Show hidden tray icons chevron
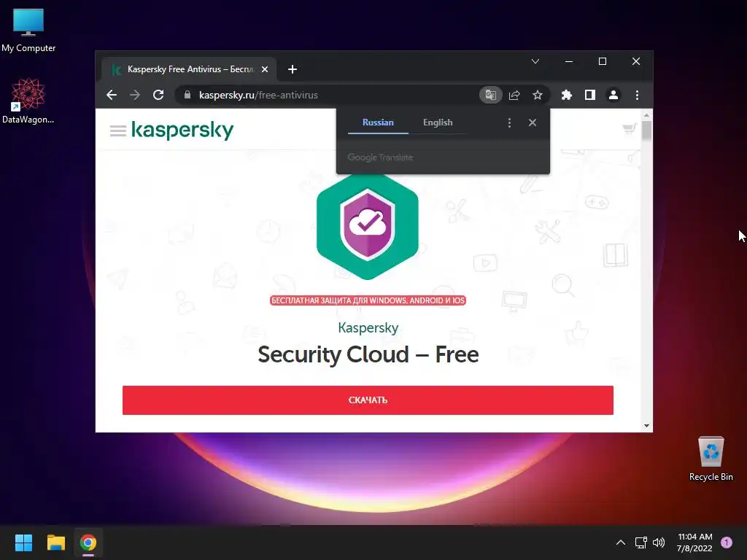Image resolution: width=747 pixels, height=560 pixels. (x=621, y=542)
